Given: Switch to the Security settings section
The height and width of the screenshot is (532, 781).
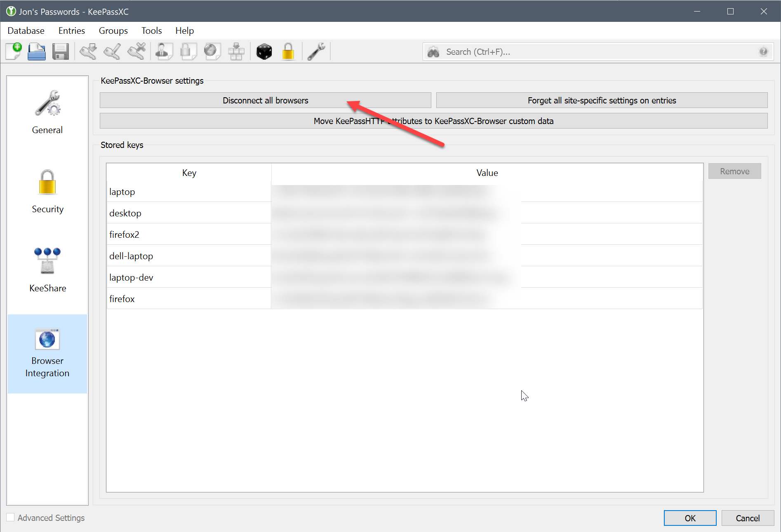Looking at the screenshot, I should click(47, 192).
